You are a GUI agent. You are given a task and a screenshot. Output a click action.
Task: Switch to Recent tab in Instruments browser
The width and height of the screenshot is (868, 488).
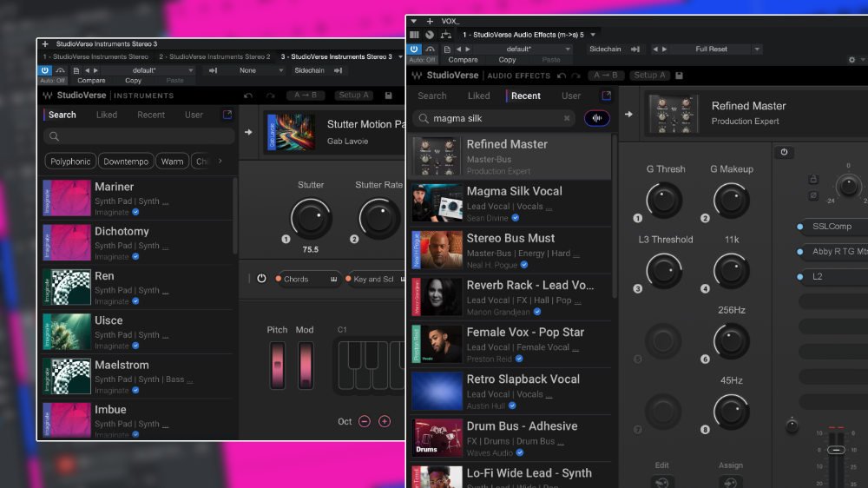[x=151, y=115]
